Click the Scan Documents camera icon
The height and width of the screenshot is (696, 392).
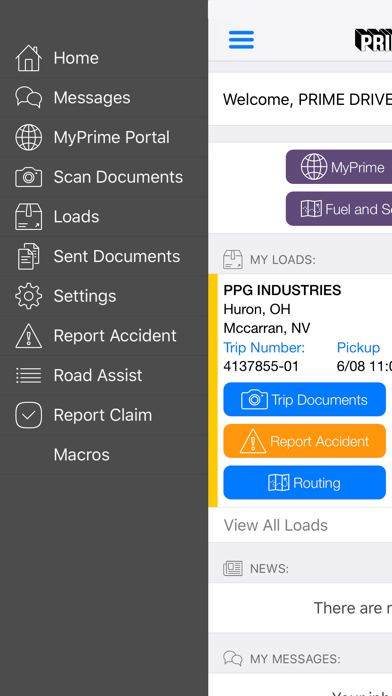tap(28, 177)
